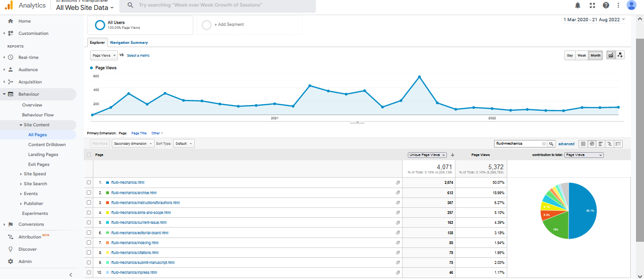Tick checkbox for /fluid-mechanics.html row

89,182
